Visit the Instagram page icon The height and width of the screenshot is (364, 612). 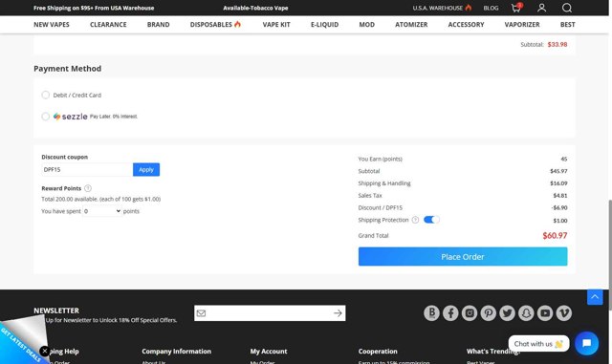click(470, 313)
